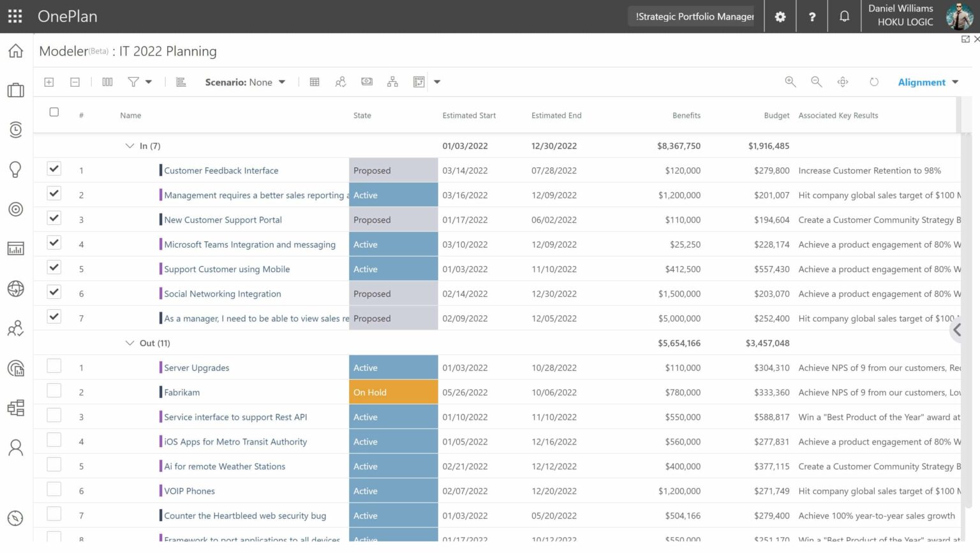Click the orange On Hold state cell
Screen dimensions: 980x553
click(x=393, y=392)
